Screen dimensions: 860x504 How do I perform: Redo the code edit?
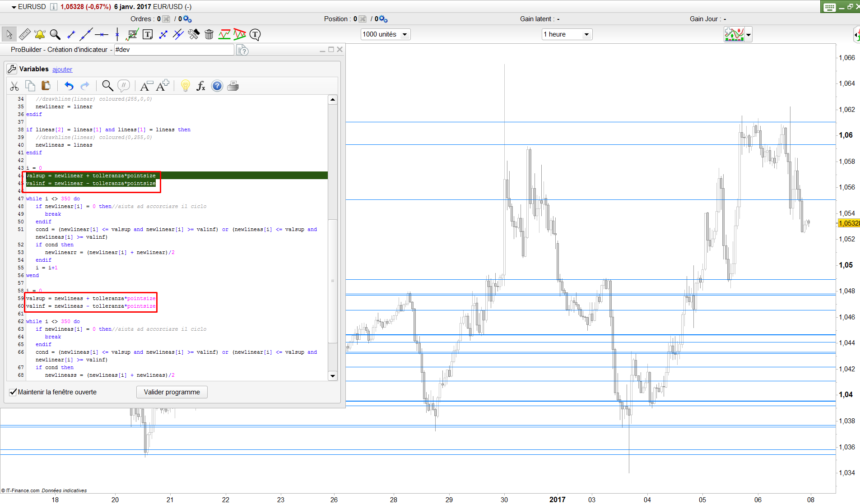pyautogui.click(x=85, y=86)
